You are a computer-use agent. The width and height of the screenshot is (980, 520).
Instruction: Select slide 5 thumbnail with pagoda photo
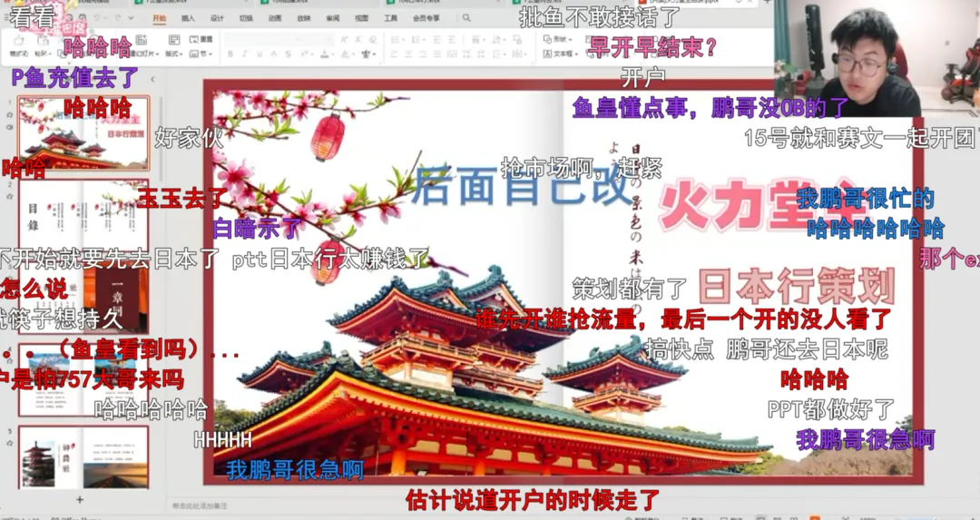click(83, 457)
